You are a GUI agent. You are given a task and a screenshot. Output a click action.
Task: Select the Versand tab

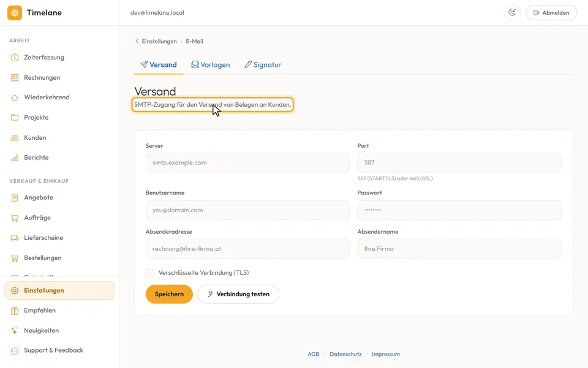pyautogui.click(x=159, y=64)
